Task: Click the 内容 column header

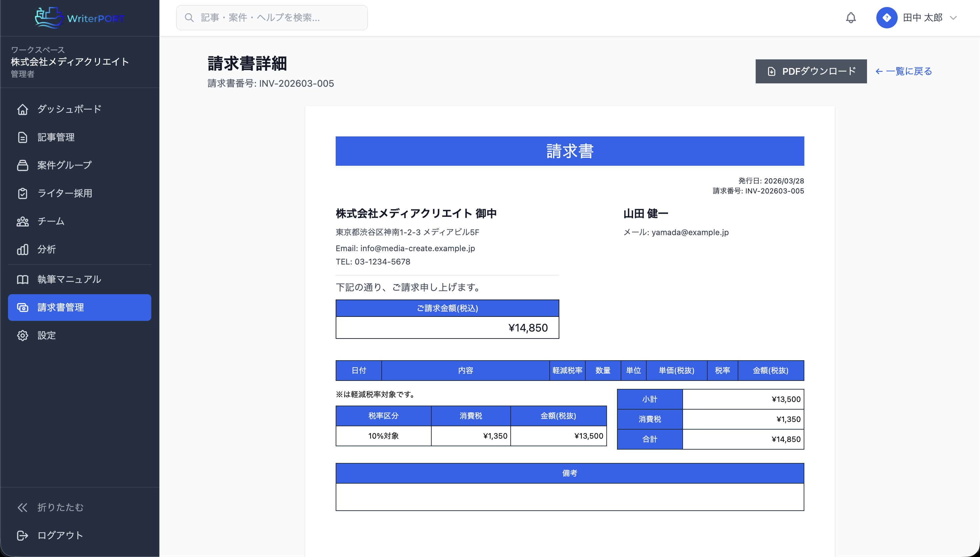Action: pos(465,370)
